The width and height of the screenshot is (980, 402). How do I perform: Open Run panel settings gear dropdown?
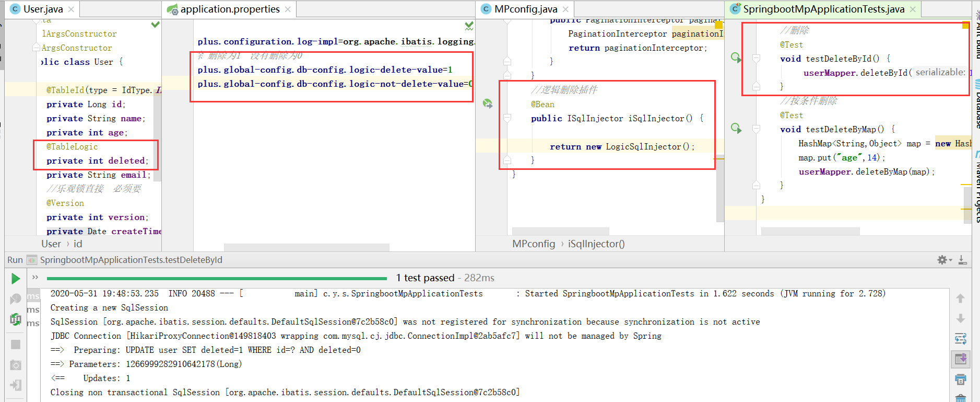(944, 260)
